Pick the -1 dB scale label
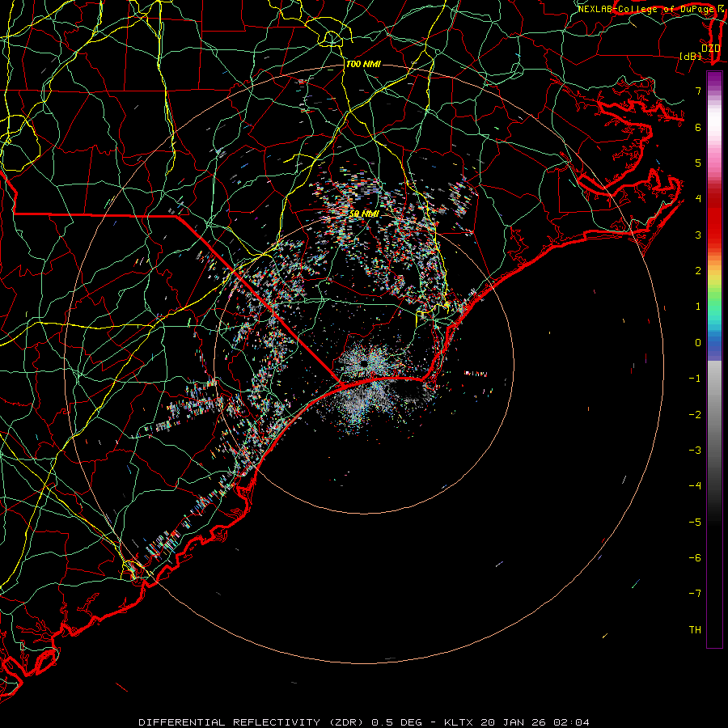The image size is (728, 728). pos(695,379)
